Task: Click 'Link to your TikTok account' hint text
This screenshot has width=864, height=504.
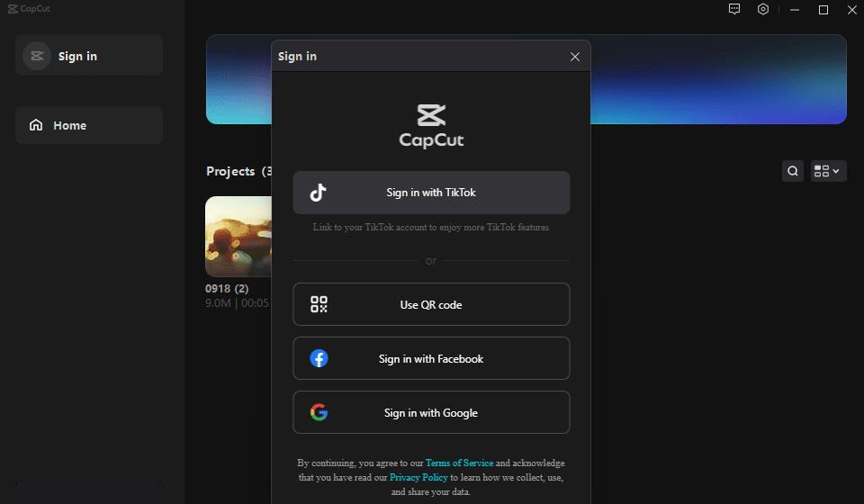Action: pyautogui.click(x=431, y=227)
